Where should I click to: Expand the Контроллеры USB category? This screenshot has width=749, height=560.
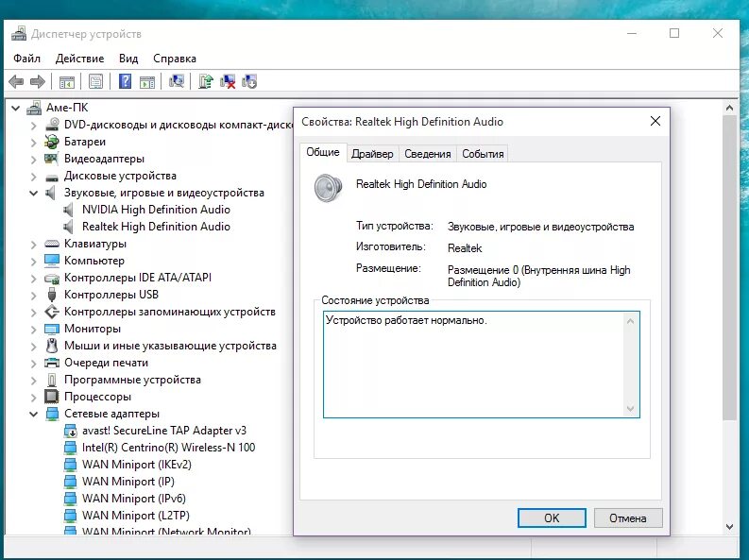click(33, 295)
